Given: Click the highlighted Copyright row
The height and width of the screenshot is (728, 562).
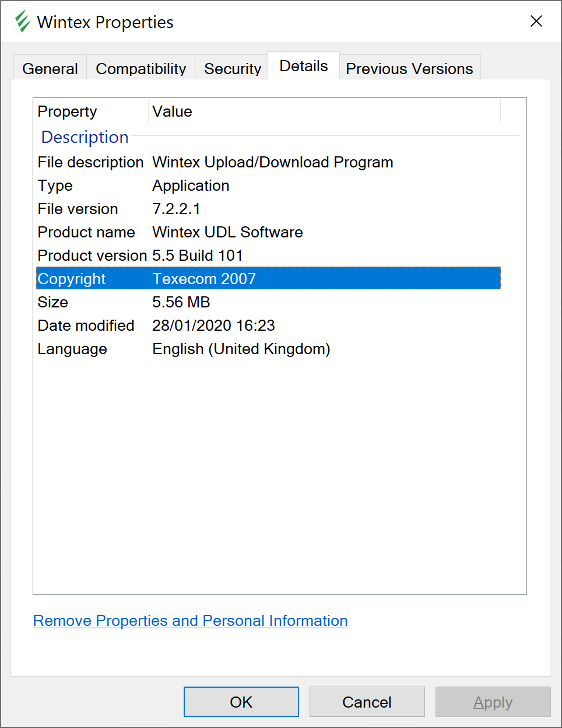Looking at the screenshot, I should tap(268, 279).
